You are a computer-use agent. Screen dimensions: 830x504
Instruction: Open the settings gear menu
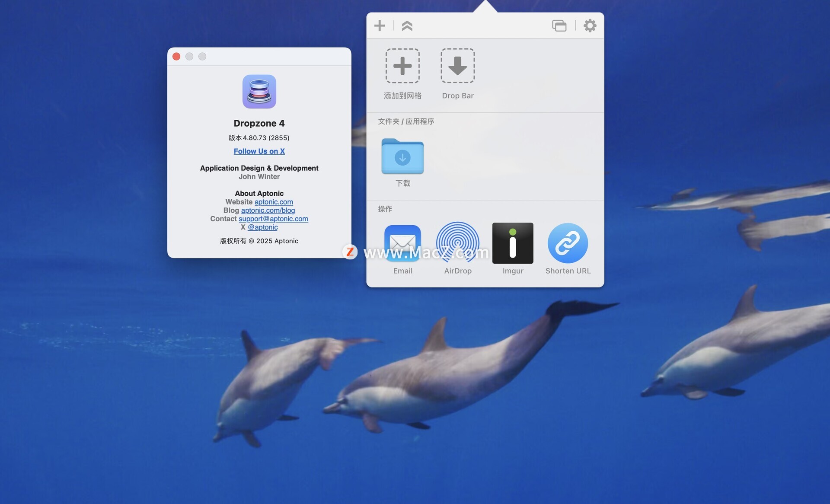tap(590, 26)
